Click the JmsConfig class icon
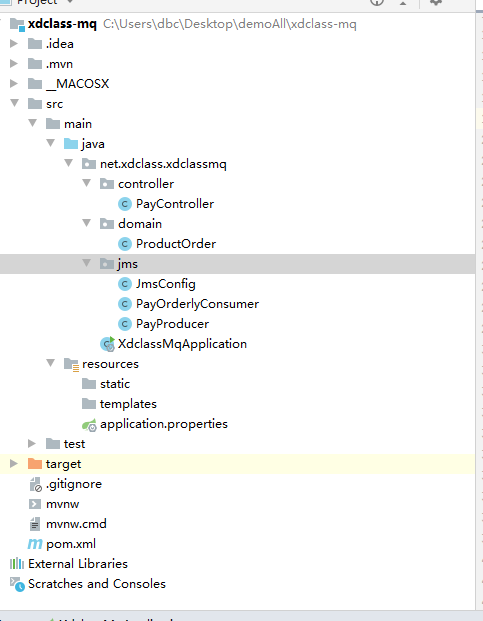This screenshot has height=621, width=483. pos(125,284)
